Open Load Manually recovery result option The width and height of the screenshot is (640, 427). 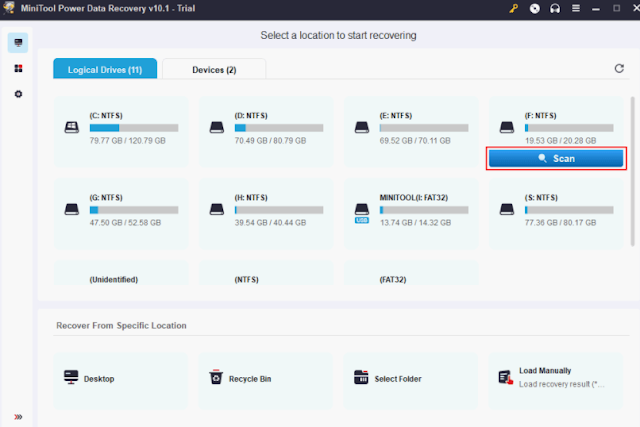pyautogui.click(x=556, y=381)
